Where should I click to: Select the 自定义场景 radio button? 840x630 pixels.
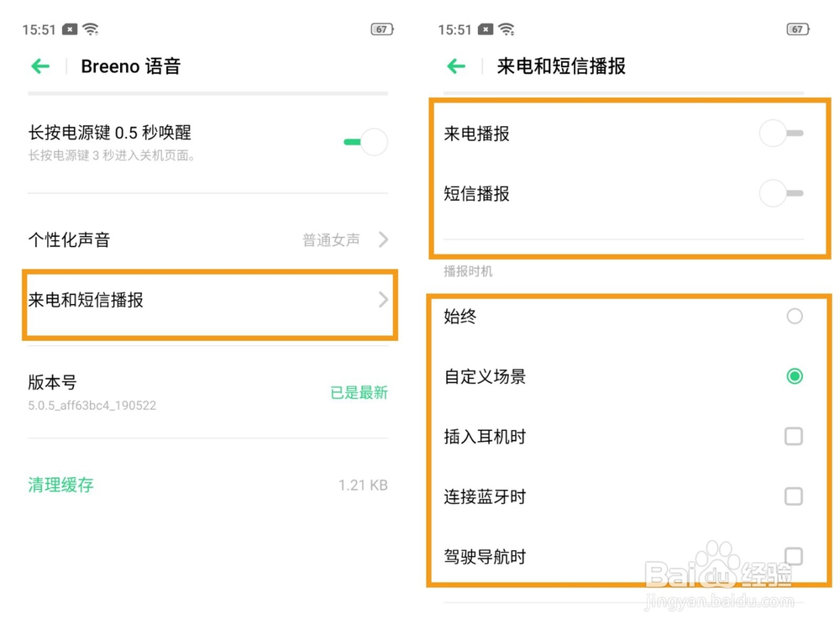(794, 376)
